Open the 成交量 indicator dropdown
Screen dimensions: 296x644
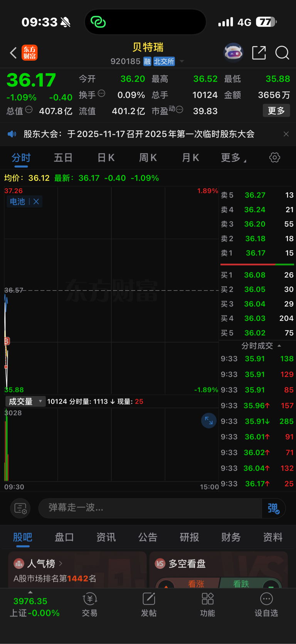(25, 402)
